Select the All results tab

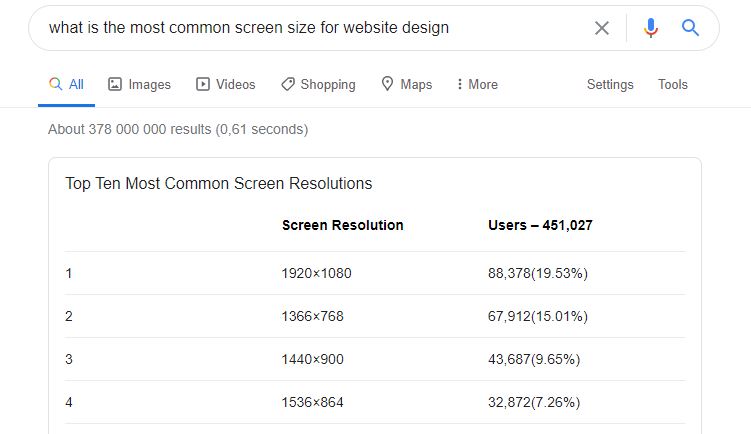pyautogui.click(x=67, y=84)
